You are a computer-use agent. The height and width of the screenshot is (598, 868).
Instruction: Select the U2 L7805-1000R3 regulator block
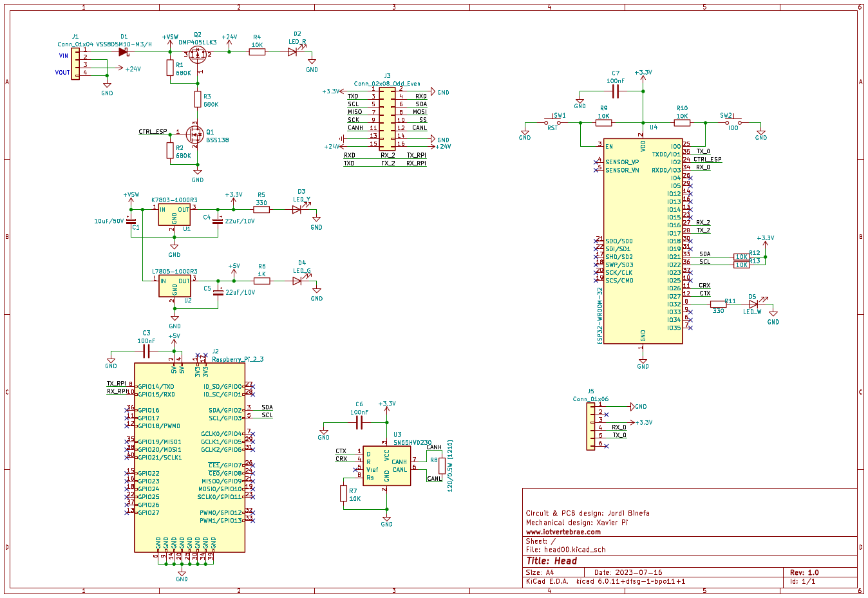click(x=175, y=286)
